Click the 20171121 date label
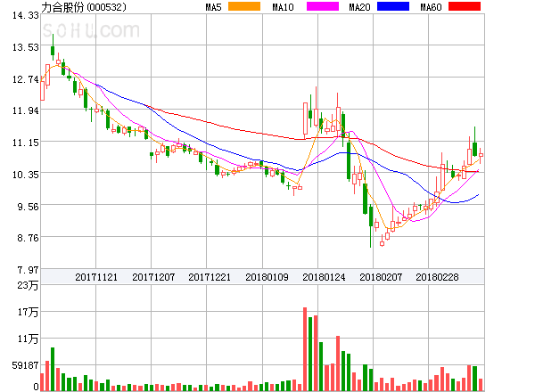 [x=96, y=277]
